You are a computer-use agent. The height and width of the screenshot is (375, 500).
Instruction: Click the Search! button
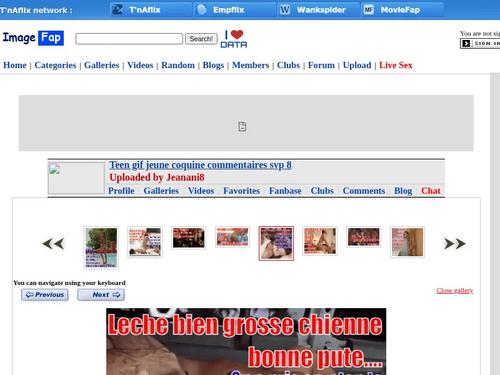pos(201,39)
